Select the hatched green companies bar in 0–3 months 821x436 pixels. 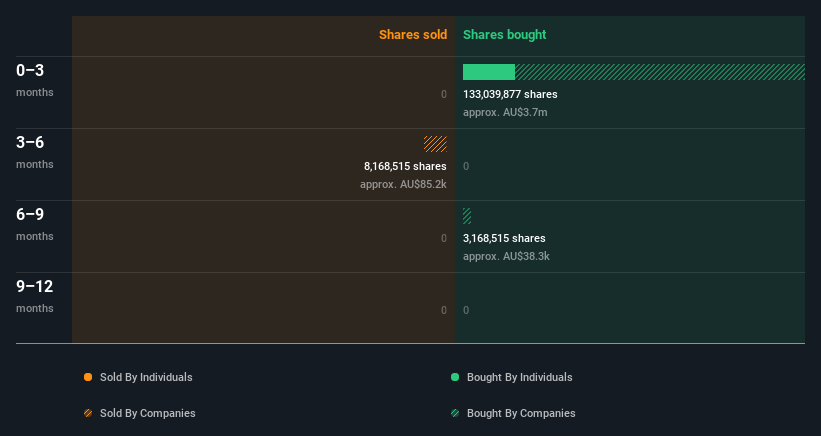pyautogui.click(x=660, y=72)
